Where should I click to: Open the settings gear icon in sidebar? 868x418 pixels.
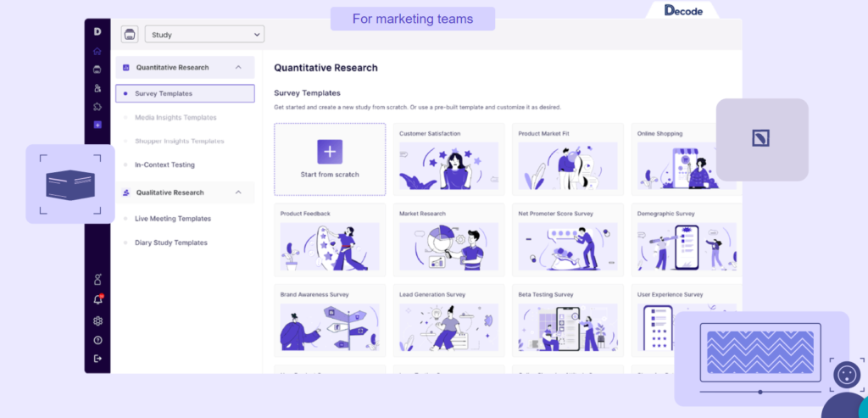pos(98,321)
